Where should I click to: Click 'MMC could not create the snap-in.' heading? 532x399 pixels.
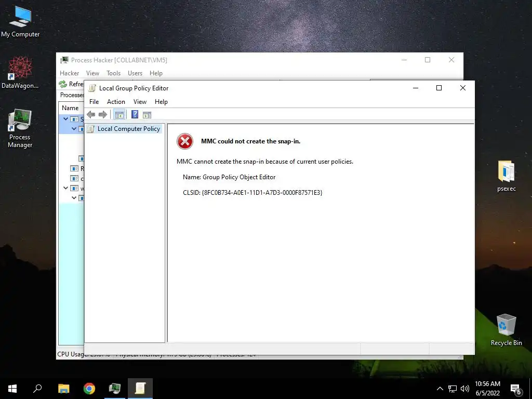click(250, 141)
